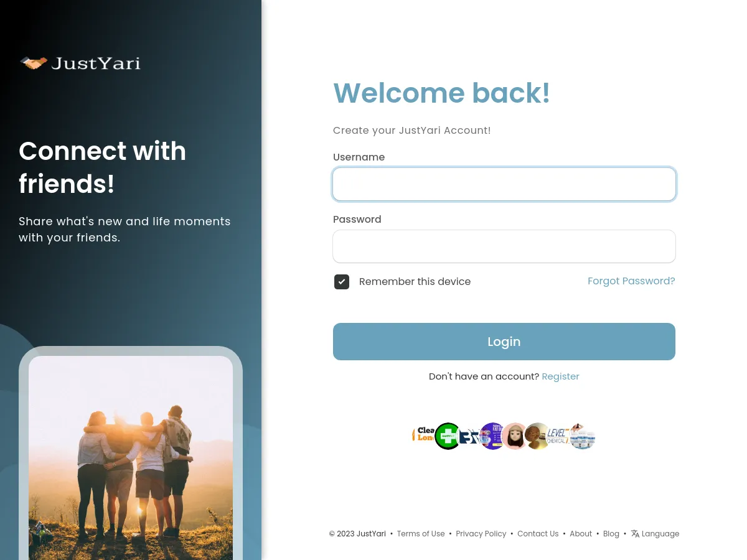Focus the Username input field

click(504, 184)
